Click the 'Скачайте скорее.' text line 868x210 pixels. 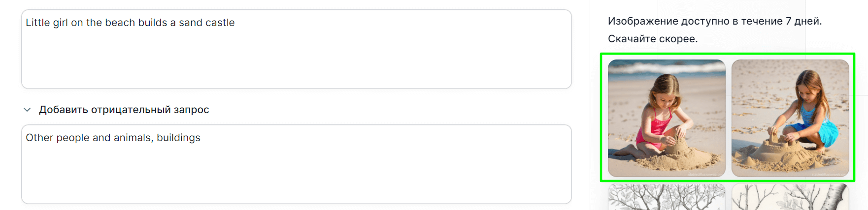point(653,39)
